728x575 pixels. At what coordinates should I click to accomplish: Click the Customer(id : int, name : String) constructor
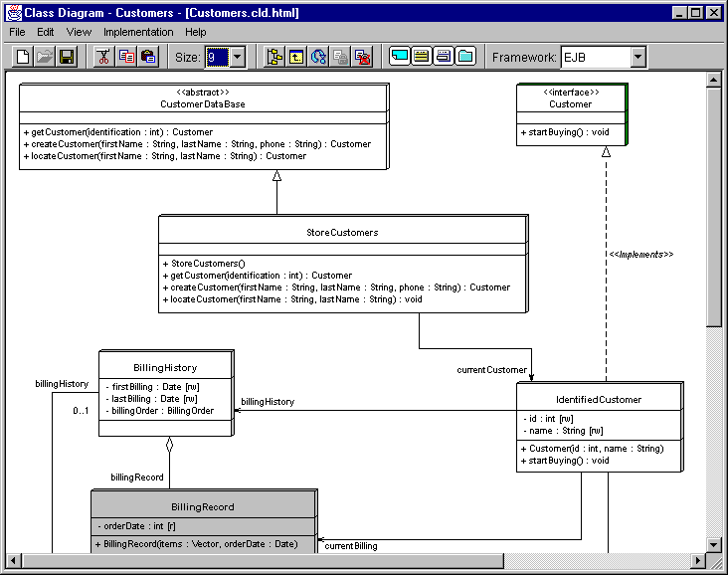[592, 449]
